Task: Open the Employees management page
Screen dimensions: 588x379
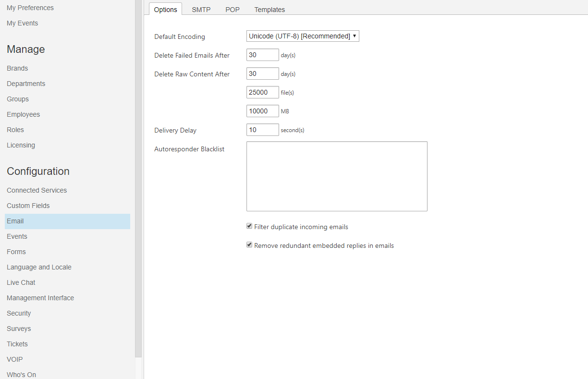Action: [x=23, y=114]
